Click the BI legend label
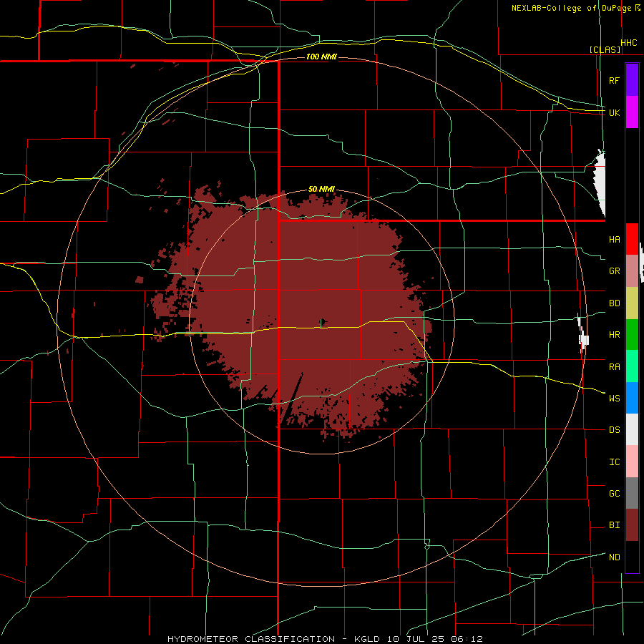Image resolution: width=644 pixels, height=644 pixels. 614,525
